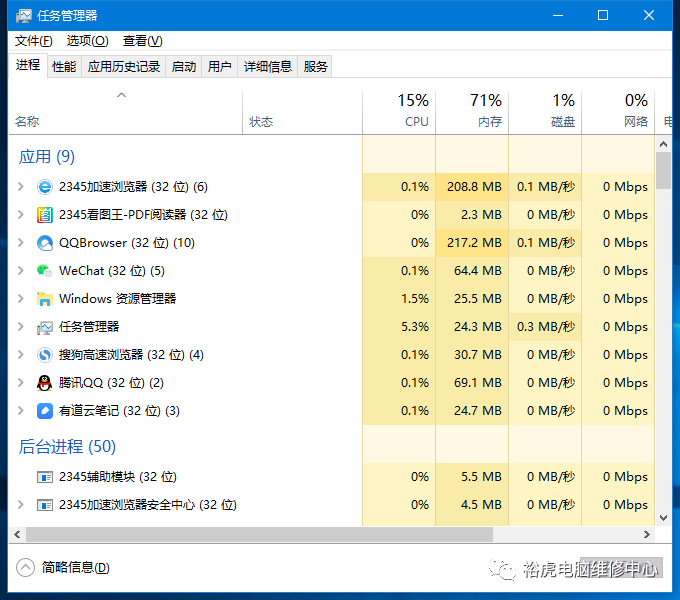Image resolution: width=680 pixels, height=600 pixels.
Task: Click the vertical scrollbar down arrow
Action: click(664, 518)
